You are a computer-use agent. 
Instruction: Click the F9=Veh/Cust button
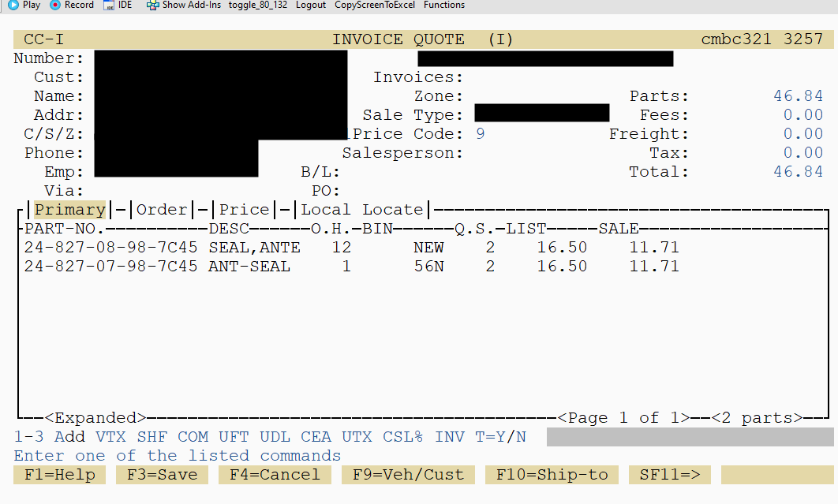point(408,475)
